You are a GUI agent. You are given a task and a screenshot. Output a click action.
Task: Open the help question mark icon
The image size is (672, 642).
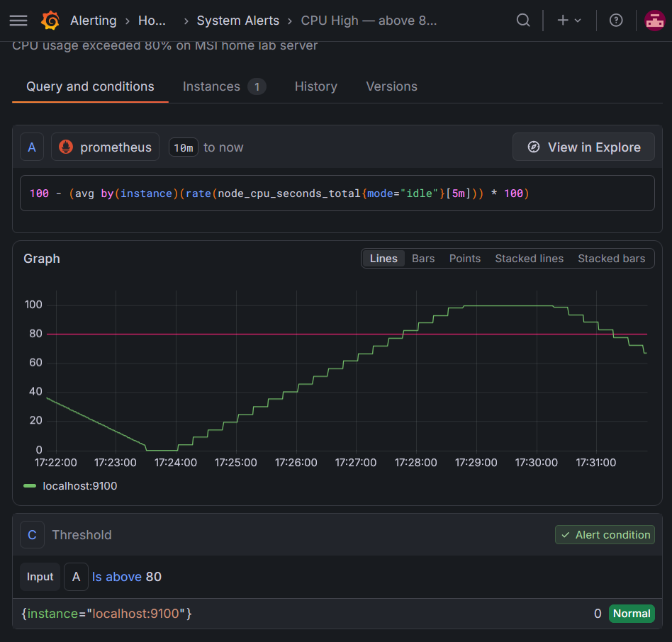click(x=616, y=20)
